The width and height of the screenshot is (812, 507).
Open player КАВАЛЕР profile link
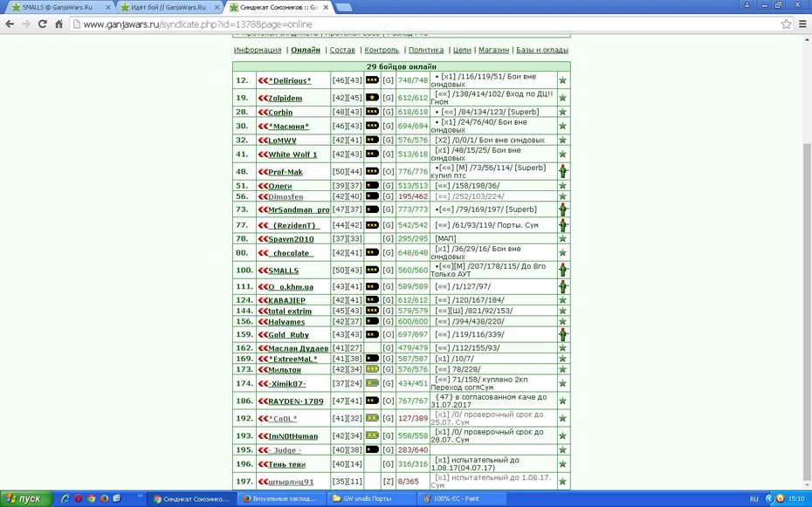[287, 300]
